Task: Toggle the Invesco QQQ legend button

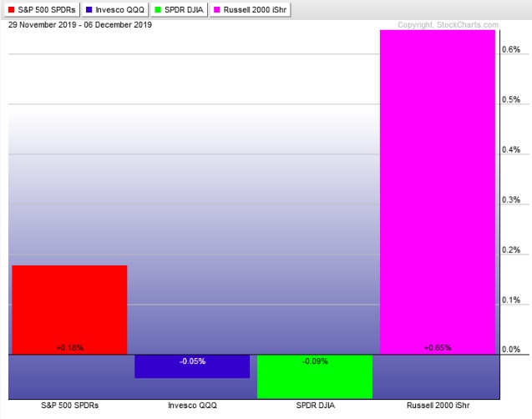Action: (x=115, y=9)
